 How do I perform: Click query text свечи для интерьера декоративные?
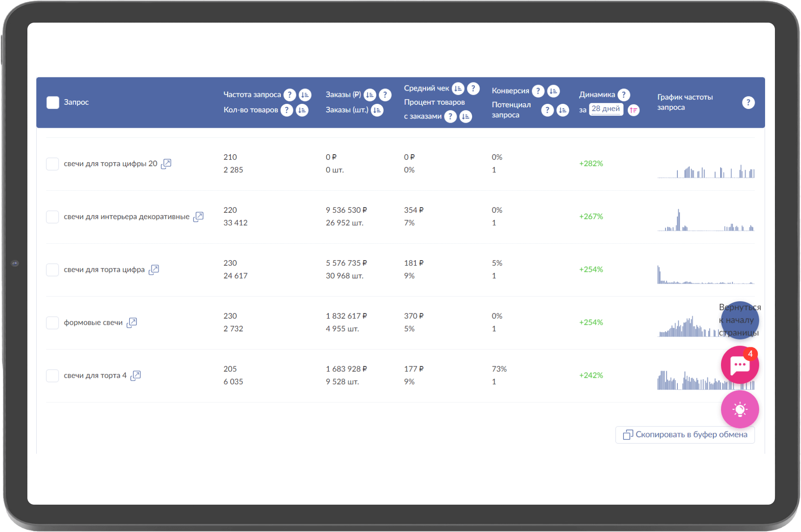127,217
